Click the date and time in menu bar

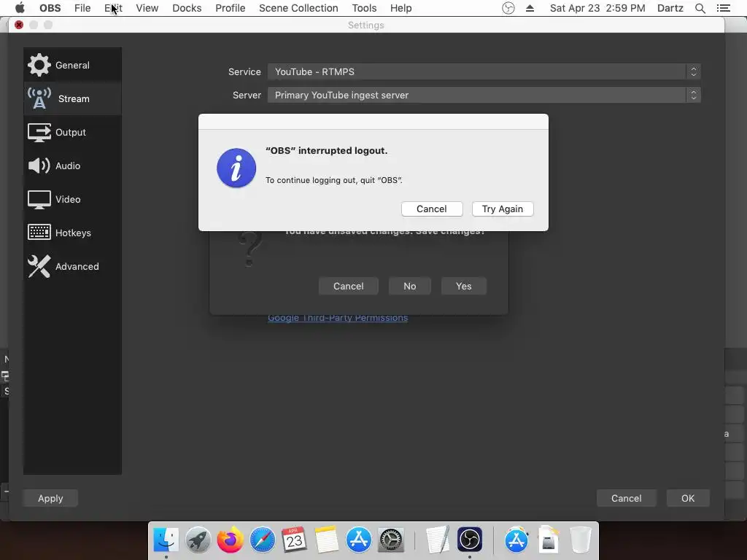point(597,8)
